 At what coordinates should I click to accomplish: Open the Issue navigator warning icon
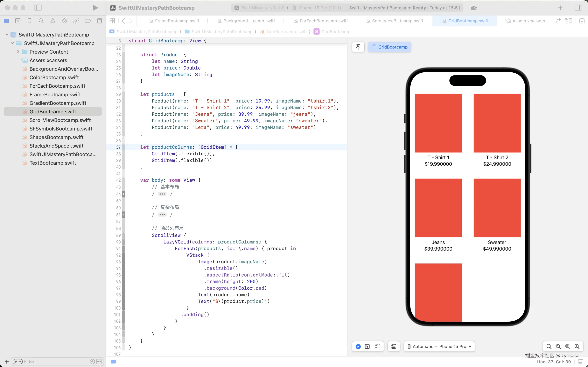pos(53,21)
